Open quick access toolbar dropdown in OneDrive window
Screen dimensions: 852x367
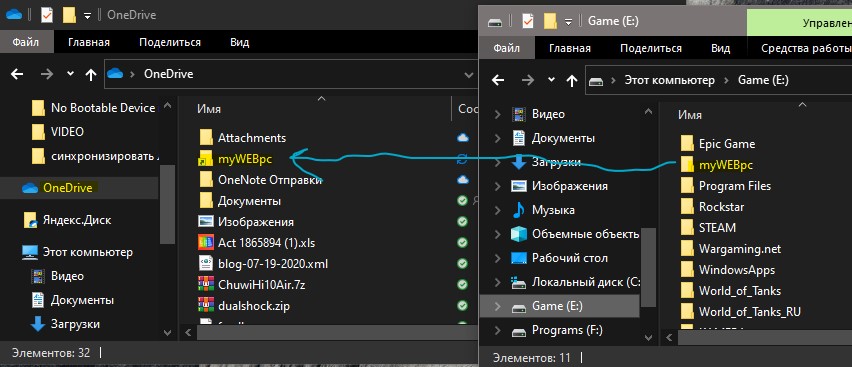(87, 16)
